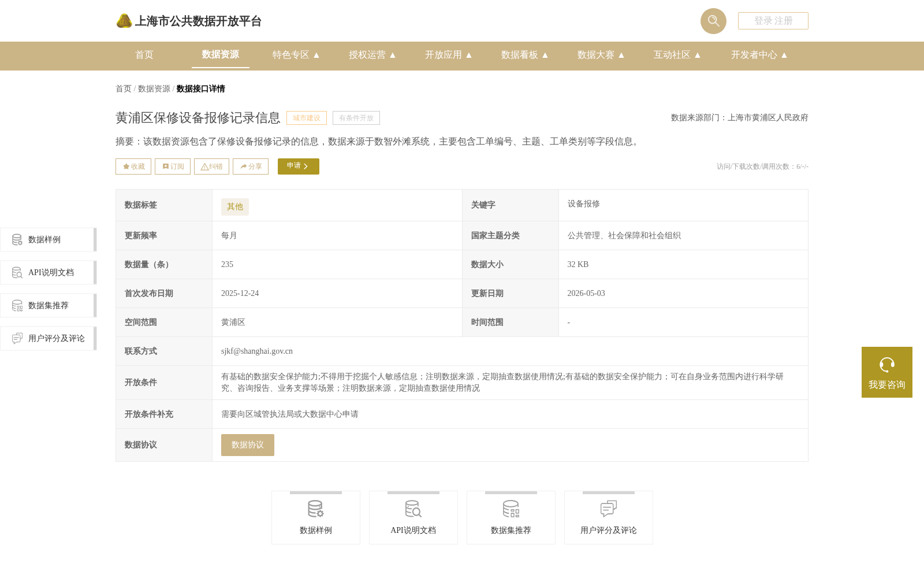
Task: Select the bottom 数据集推荐 card
Action: tap(511, 518)
